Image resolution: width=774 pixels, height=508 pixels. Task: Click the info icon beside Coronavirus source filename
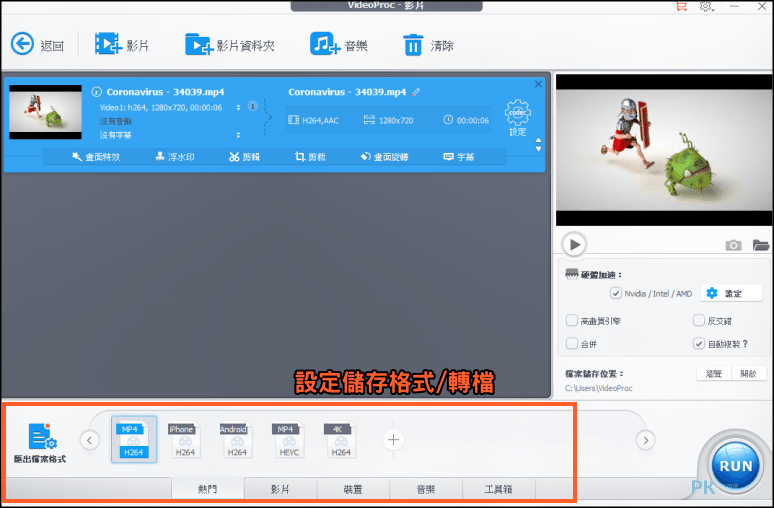[x=97, y=92]
